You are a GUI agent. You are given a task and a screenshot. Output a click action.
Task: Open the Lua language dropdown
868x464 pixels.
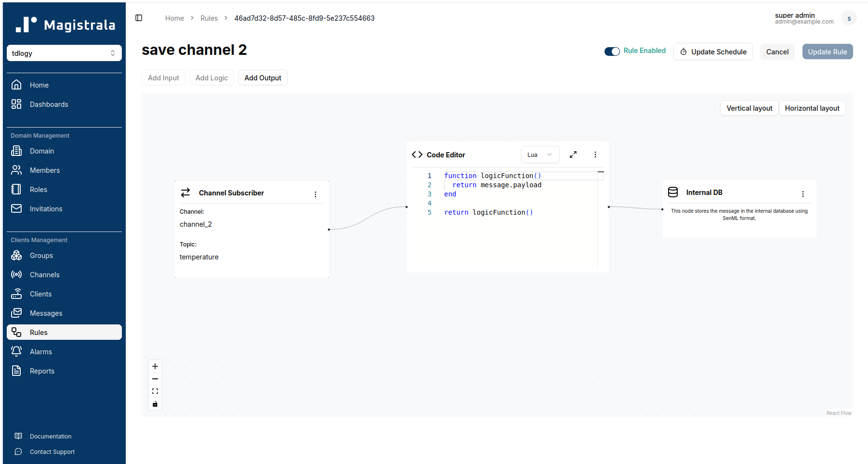540,155
